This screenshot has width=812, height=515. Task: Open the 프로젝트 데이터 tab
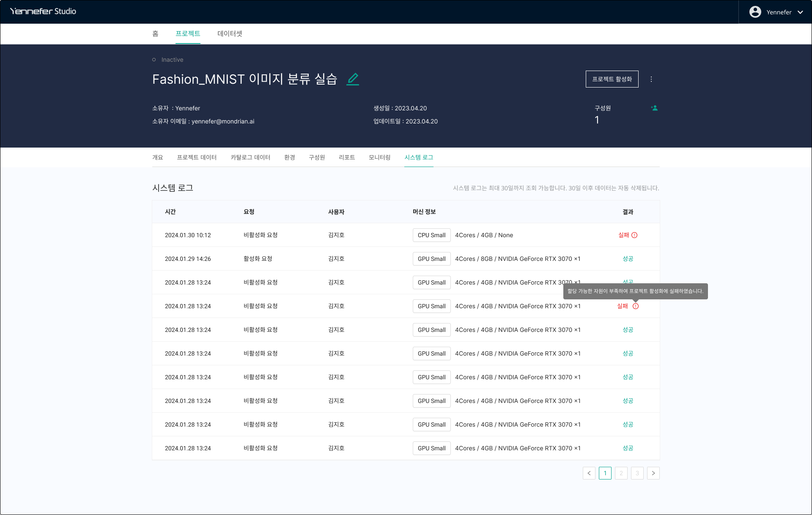click(x=197, y=157)
